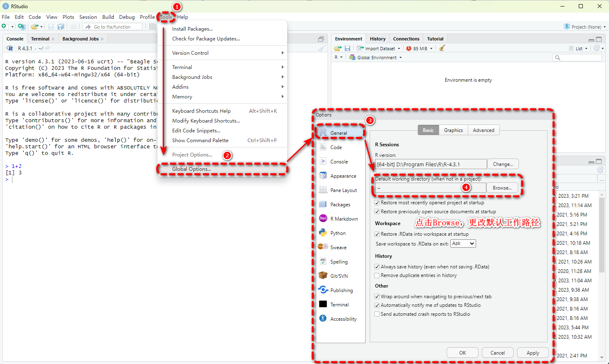This screenshot has width=609, height=364.
Task: Click the console working directory arrow icon
Action: (47, 48)
